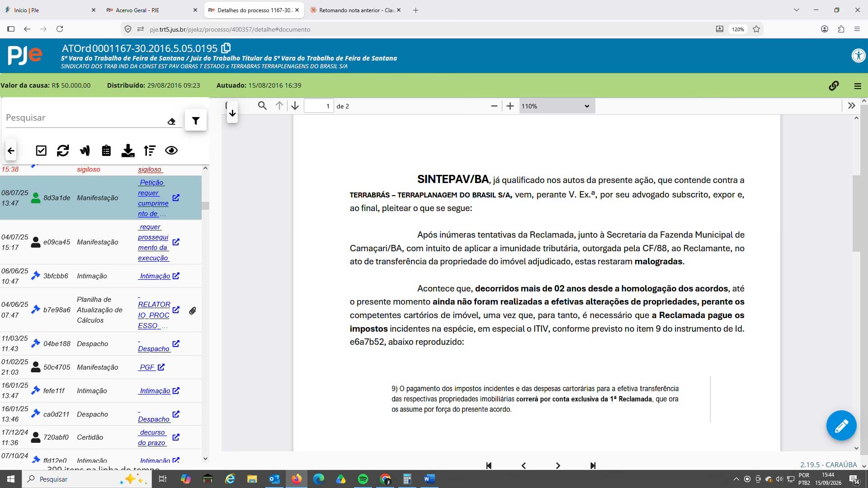Click the blue pencil edit floating button
The image size is (868, 488).
[841, 425]
